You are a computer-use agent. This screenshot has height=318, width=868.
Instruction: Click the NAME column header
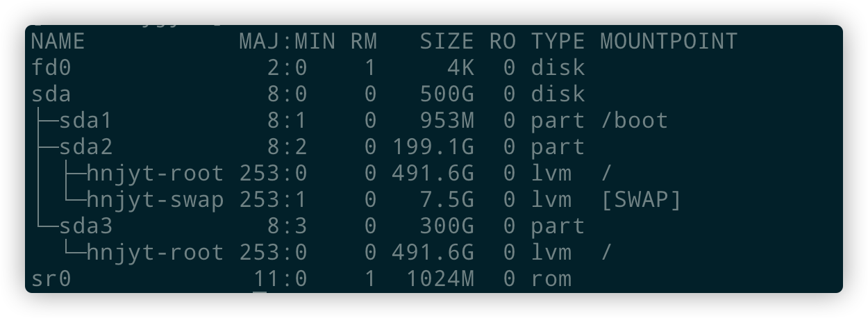pos(58,42)
